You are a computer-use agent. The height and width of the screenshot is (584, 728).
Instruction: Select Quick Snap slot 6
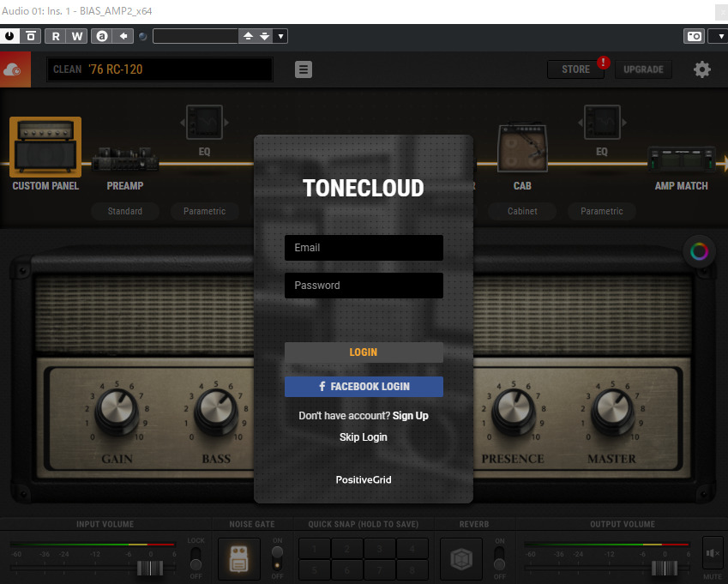(346, 569)
